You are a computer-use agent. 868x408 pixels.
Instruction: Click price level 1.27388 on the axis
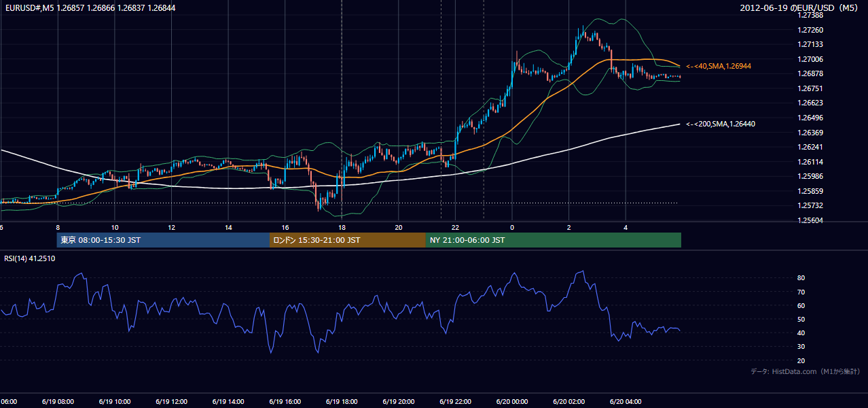tap(810, 15)
